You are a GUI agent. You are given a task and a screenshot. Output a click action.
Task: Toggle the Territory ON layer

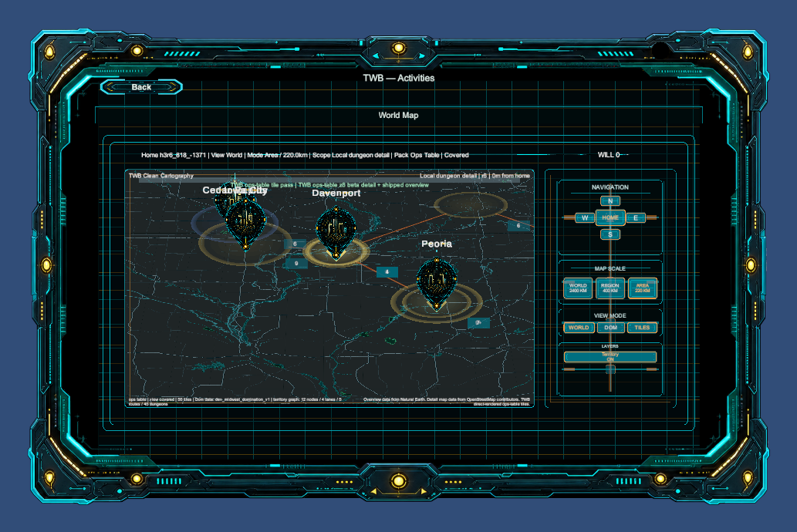[610, 357]
